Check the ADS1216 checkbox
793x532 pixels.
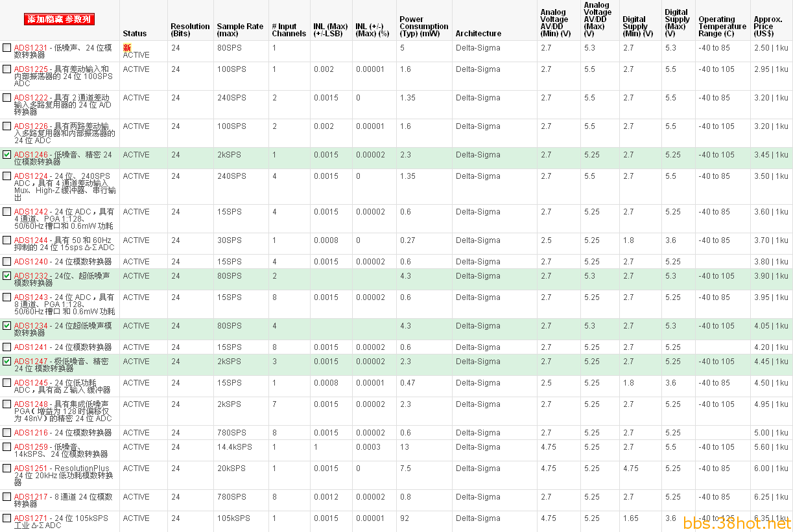(x=6, y=433)
